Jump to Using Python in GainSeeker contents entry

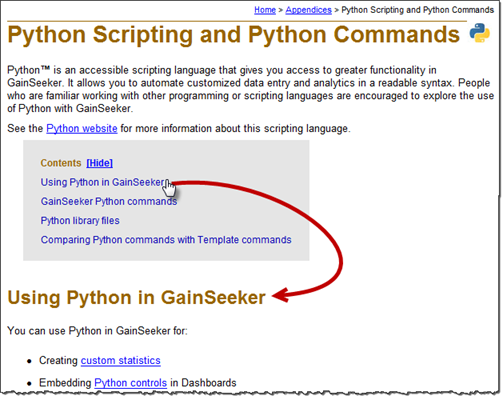pyautogui.click(x=102, y=182)
